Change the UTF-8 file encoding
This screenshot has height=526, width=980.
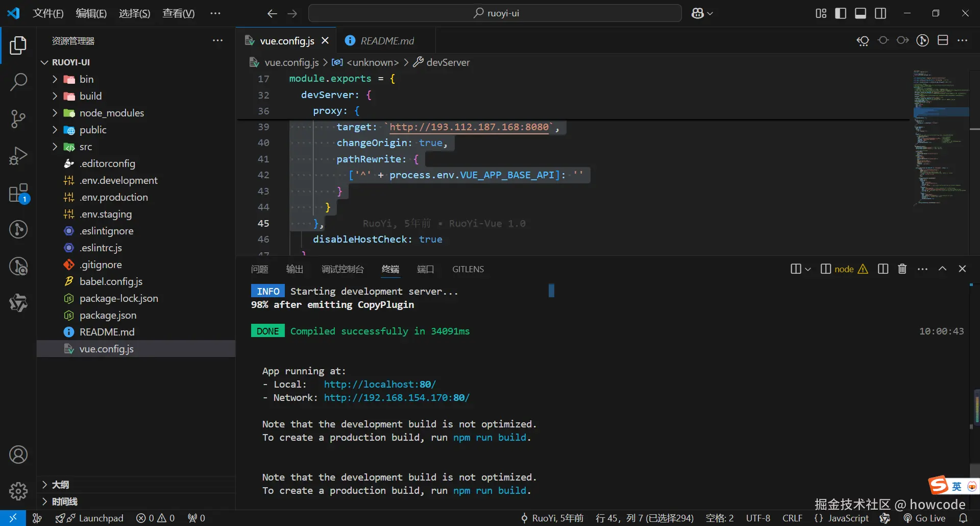coord(758,518)
